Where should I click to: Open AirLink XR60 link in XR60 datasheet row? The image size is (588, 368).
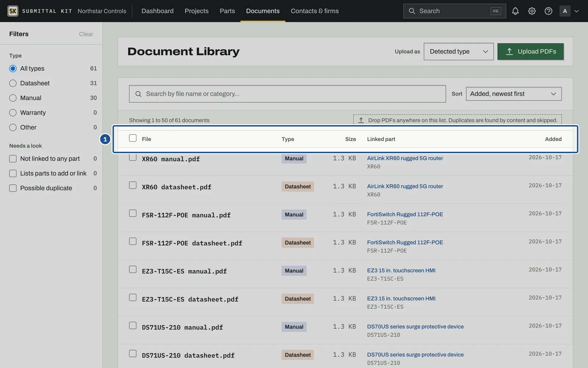(x=405, y=186)
